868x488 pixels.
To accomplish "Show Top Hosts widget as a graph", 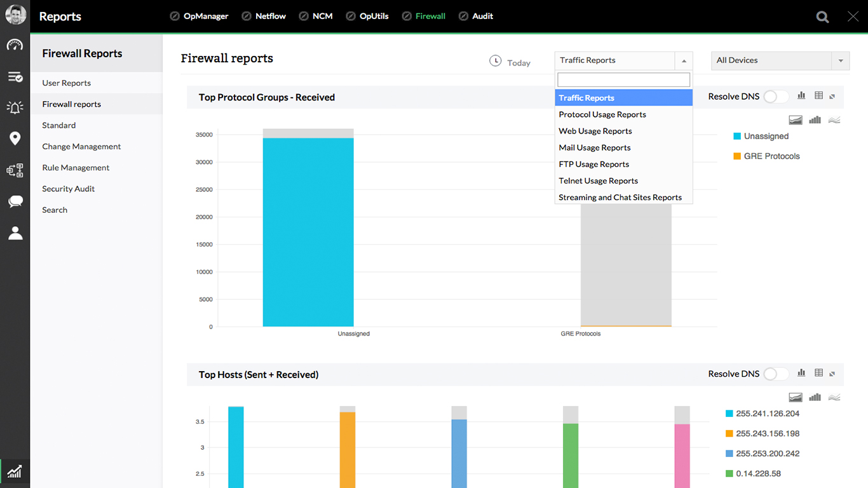I will pyautogui.click(x=801, y=373).
